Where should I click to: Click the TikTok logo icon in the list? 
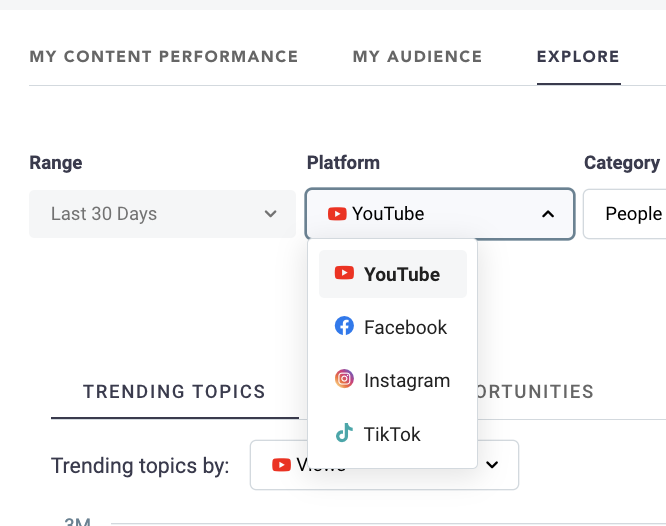(x=344, y=434)
